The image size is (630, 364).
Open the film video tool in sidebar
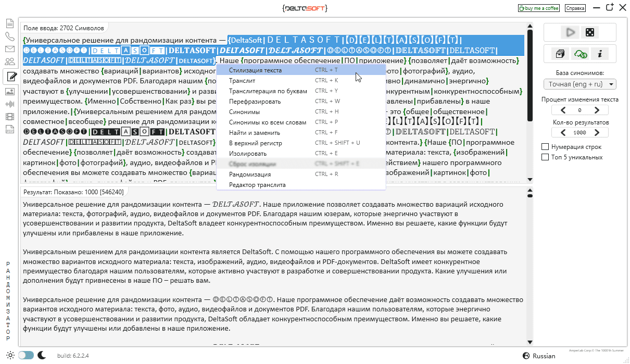(x=10, y=117)
